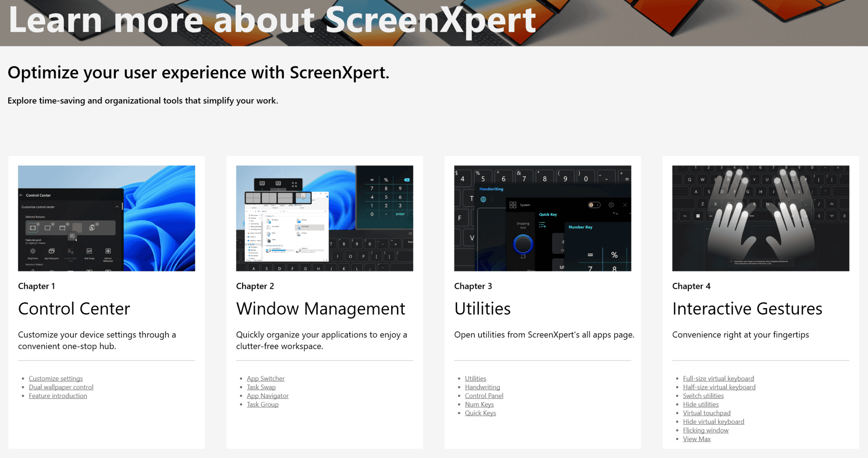Image resolution: width=868 pixels, height=458 pixels.
Task: Open the App Switcher topic
Action: [x=266, y=379]
